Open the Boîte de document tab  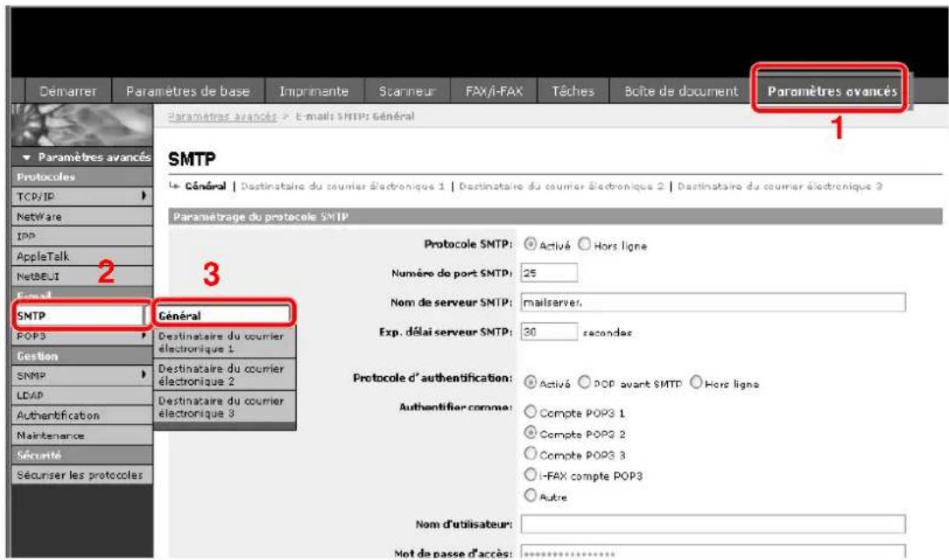pos(681,91)
